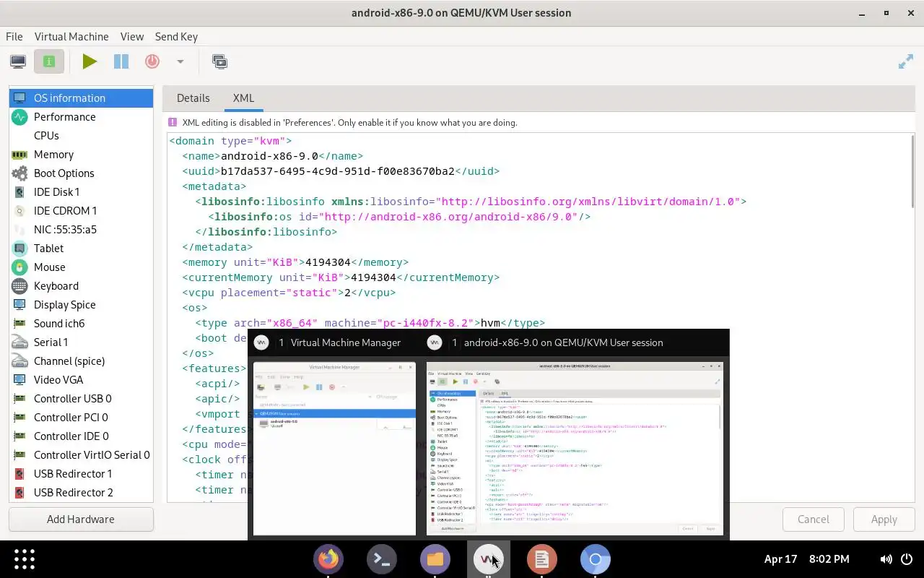Select Sound ich6 entry
The width and height of the screenshot is (924, 578).
(81, 323)
